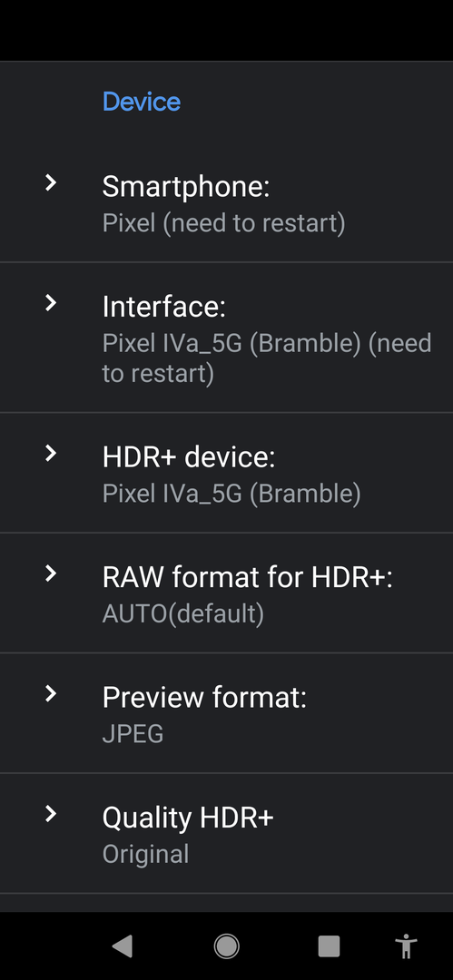Click the chevron next to Smartphone
453x980 pixels.
51,182
